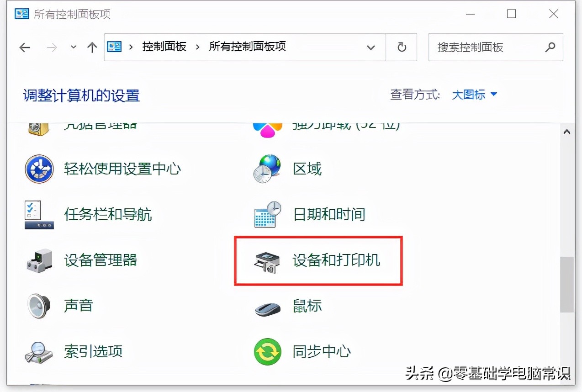Click the 日期和时间 clock icon

pyautogui.click(x=267, y=215)
